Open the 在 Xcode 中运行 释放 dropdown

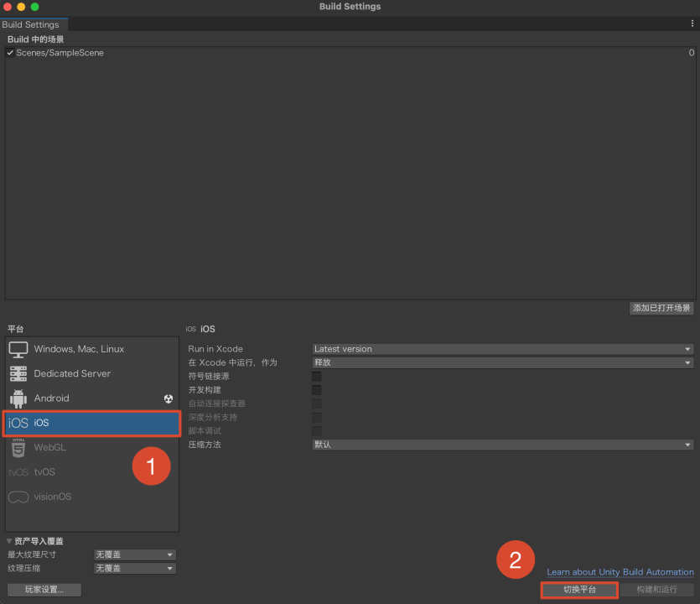pyautogui.click(x=503, y=362)
